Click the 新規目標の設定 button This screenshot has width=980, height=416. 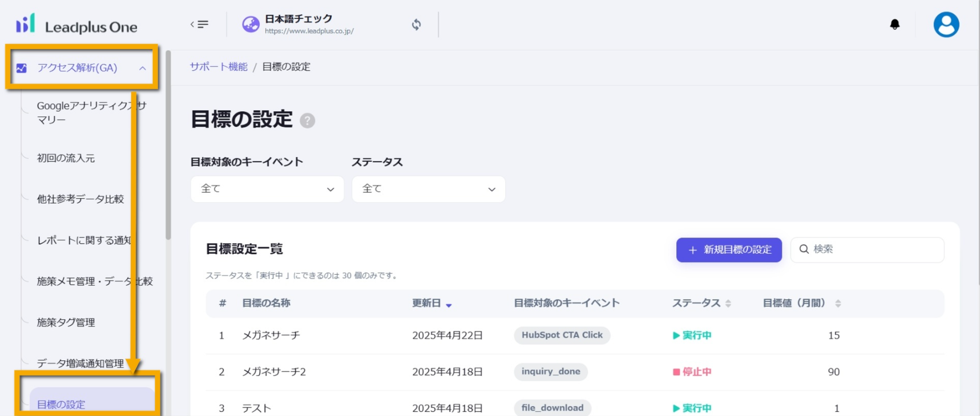pos(728,250)
